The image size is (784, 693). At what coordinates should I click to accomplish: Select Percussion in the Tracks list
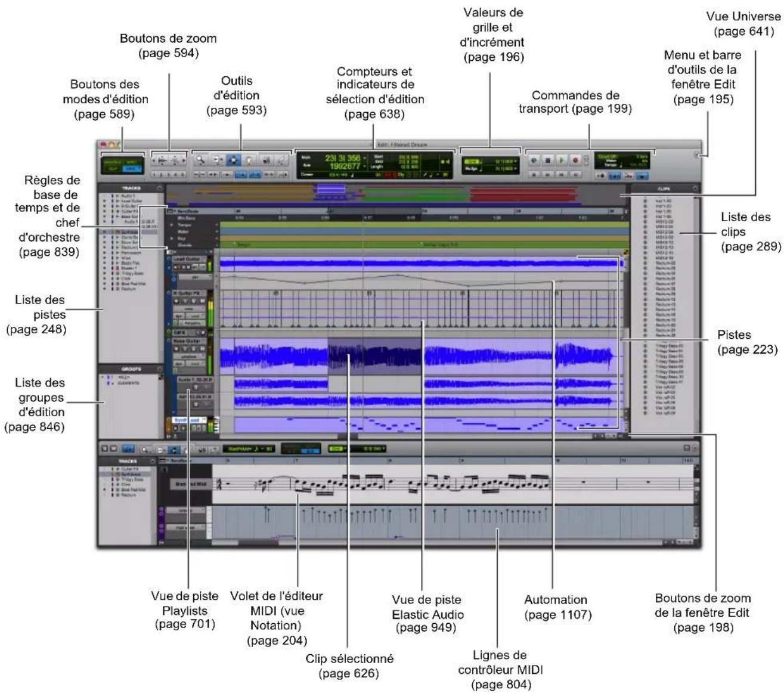click(x=131, y=253)
